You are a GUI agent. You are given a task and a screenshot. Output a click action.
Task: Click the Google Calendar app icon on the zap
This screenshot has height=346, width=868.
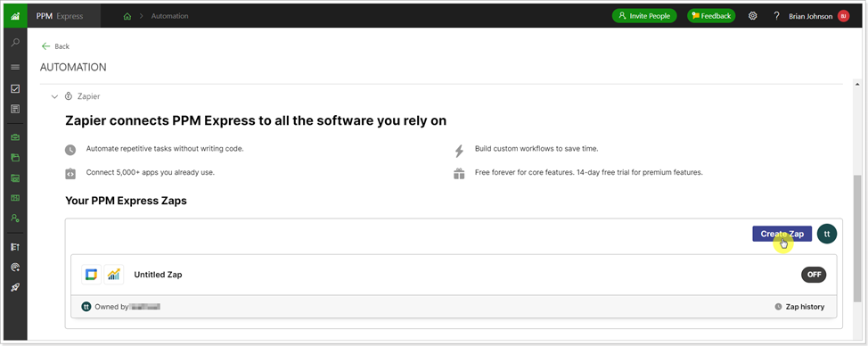click(91, 274)
